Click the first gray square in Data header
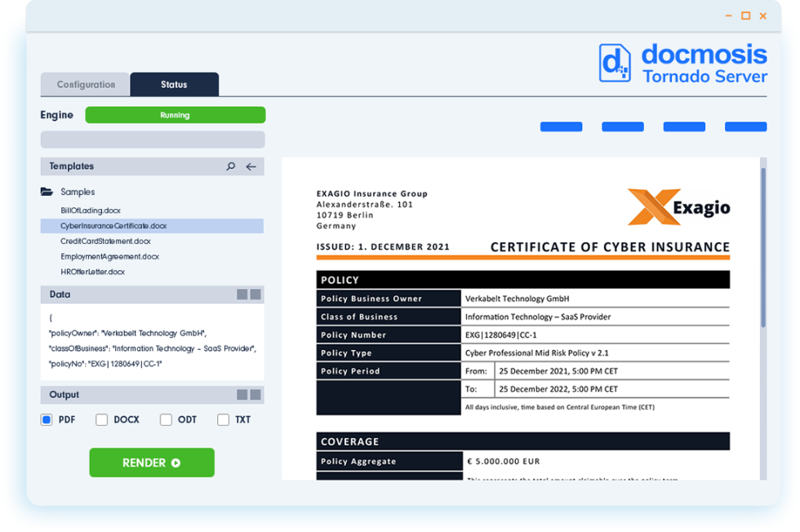This screenshot has width=800, height=532. (242, 295)
